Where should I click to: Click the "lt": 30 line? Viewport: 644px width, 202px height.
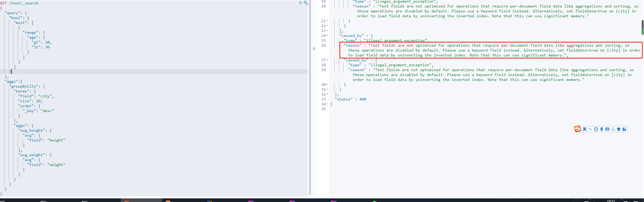pos(41,47)
